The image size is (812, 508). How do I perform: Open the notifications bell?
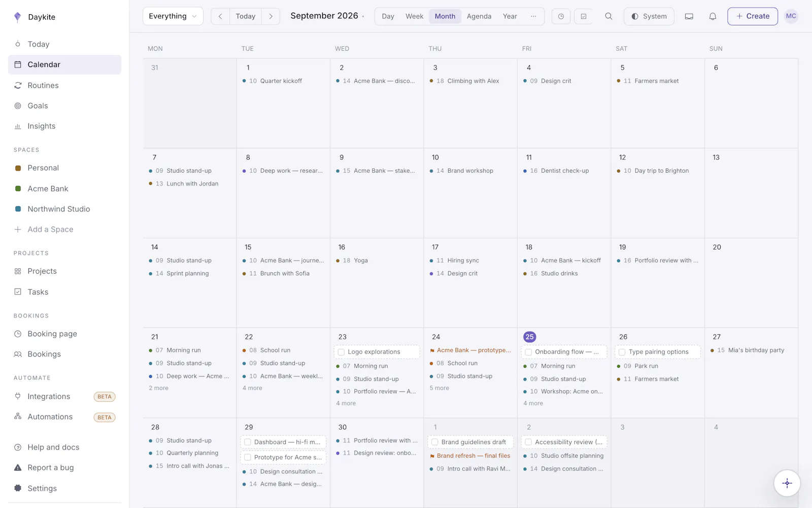(x=713, y=16)
